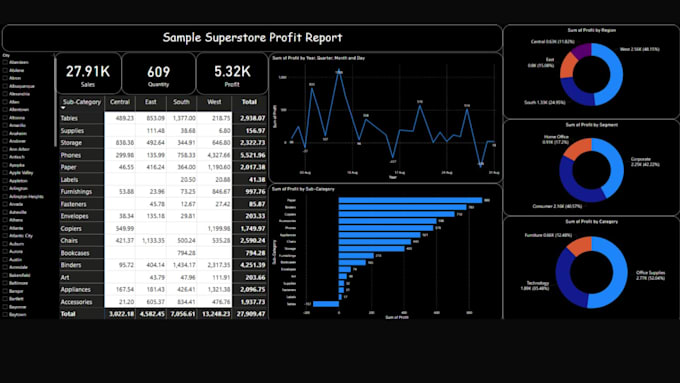Select the Total row label

68,314
